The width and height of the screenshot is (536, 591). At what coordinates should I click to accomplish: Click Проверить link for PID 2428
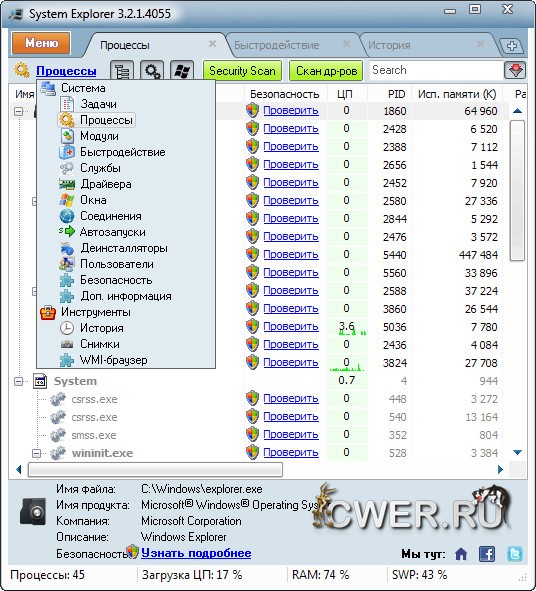pyautogui.click(x=291, y=129)
